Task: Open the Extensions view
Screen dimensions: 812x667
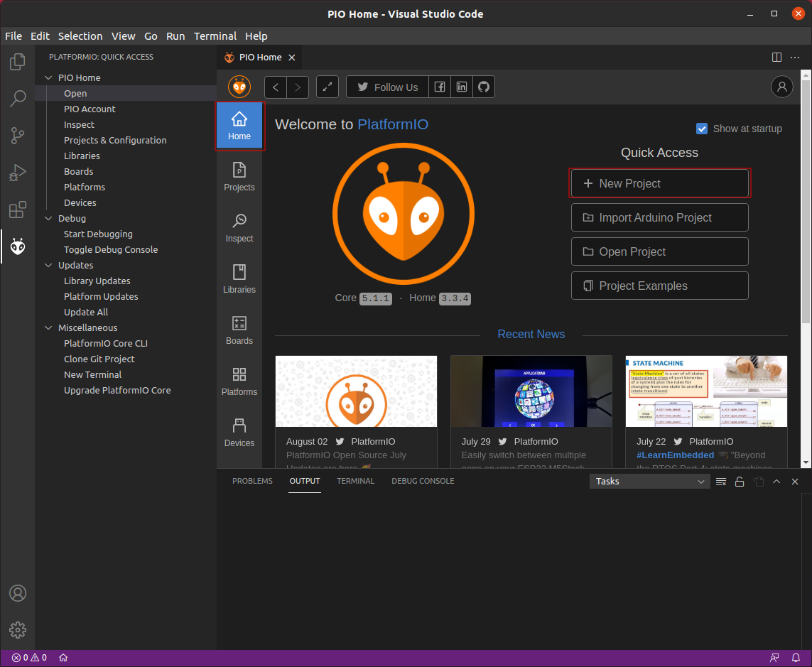Action: click(18, 210)
